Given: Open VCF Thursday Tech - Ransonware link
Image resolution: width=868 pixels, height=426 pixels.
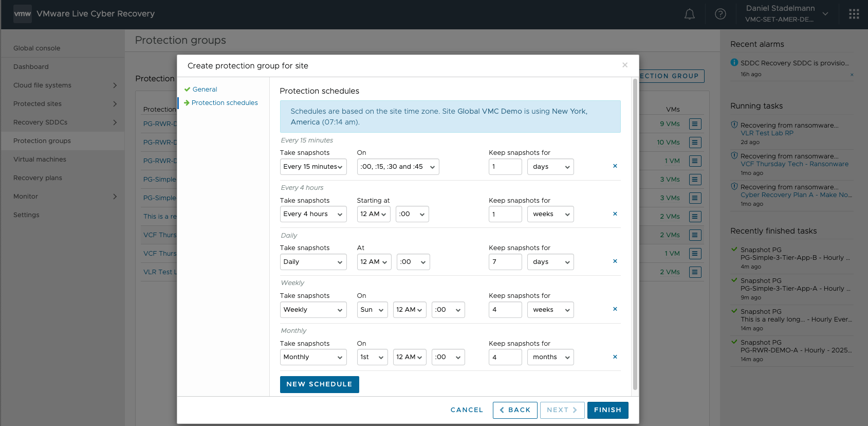Looking at the screenshot, I should (x=795, y=164).
